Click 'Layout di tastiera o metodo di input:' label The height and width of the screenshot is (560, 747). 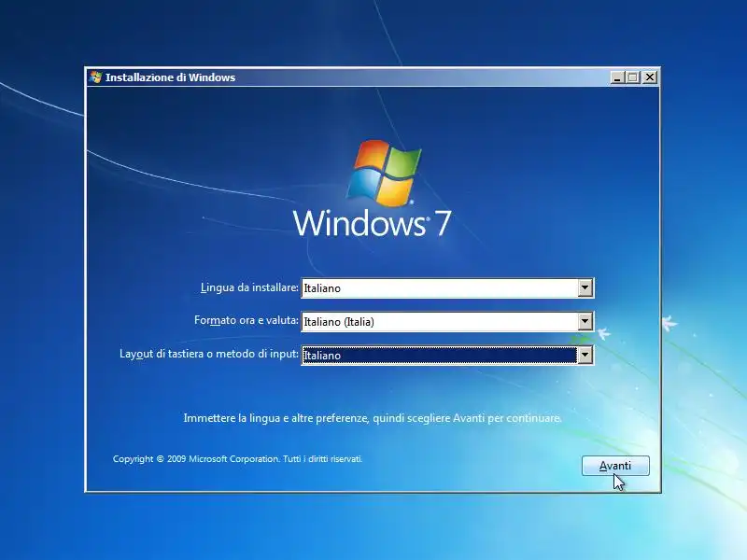click(x=208, y=354)
